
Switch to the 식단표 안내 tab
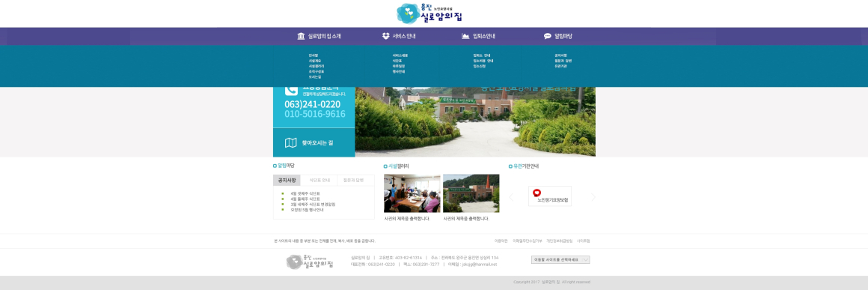click(x=320, y=180)
